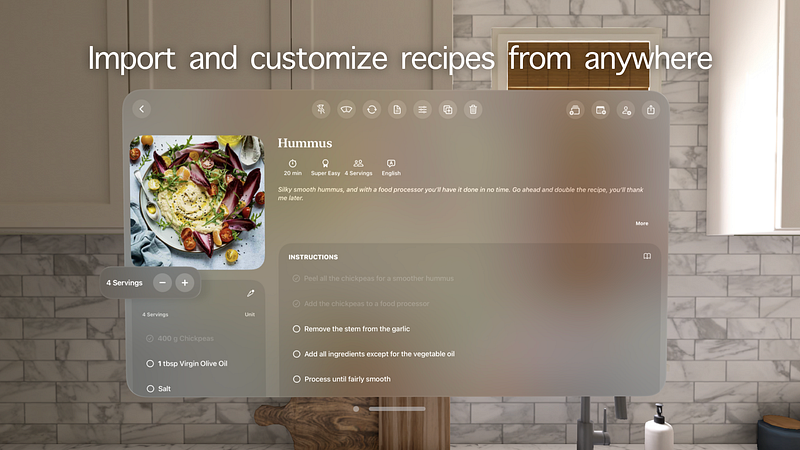Open cooking mode via Instructions book icon
Screen dimensions: 800x450
(647, 256)
